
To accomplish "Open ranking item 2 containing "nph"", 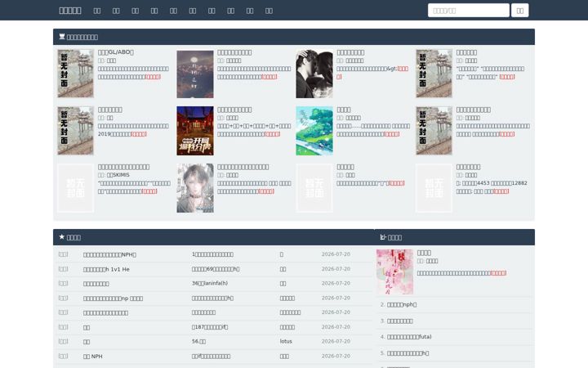I will [402, 304].
